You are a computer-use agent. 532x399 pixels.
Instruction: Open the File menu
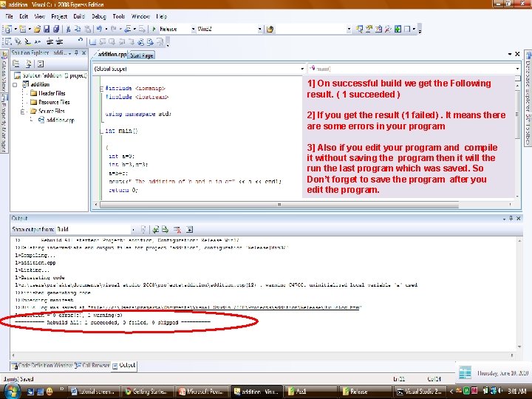[9, 16]
